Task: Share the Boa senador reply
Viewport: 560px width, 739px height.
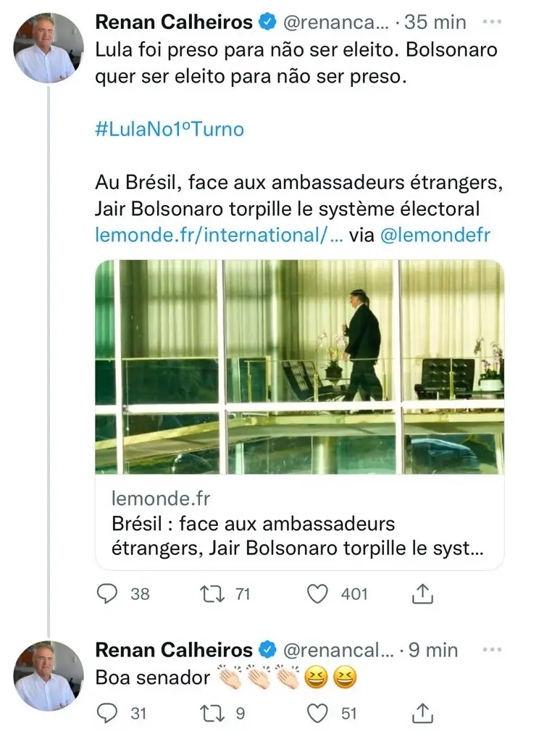Action: 422,714
